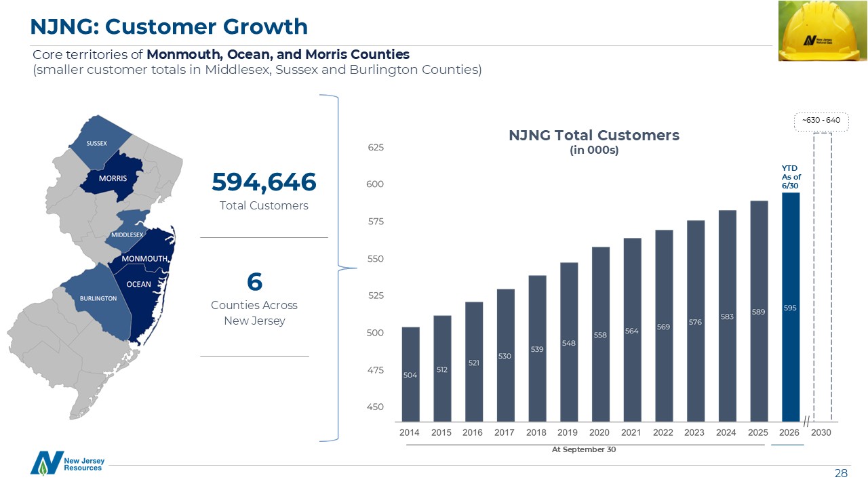Select the "NJNG Total Customers" chart title
This screenshot has width=868, height=488.
[594, 135]
